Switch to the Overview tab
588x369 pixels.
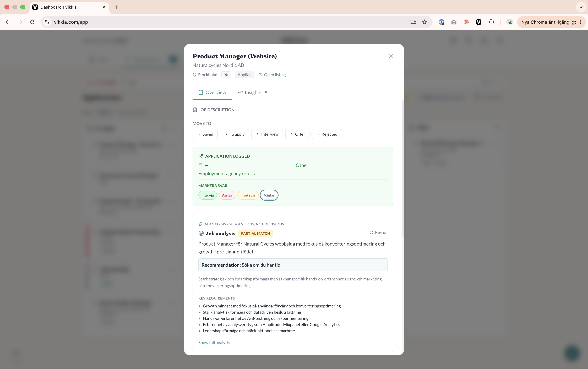[212, 92]
